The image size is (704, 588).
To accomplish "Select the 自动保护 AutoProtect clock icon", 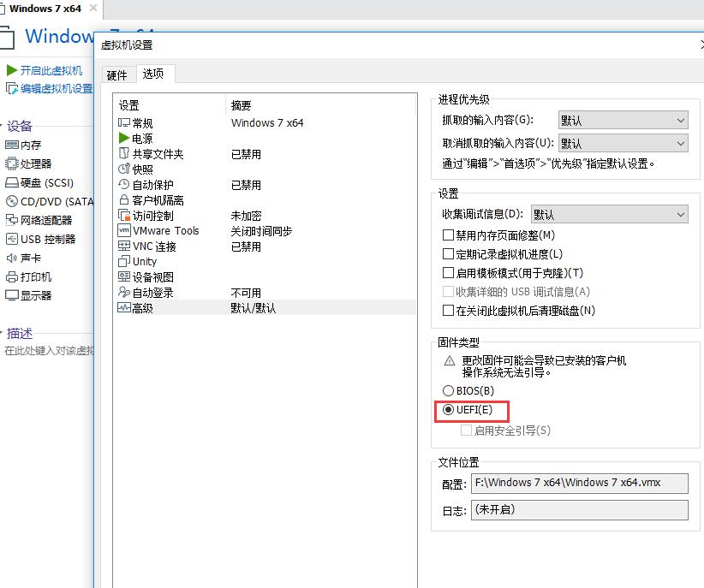I will point(124,184).
